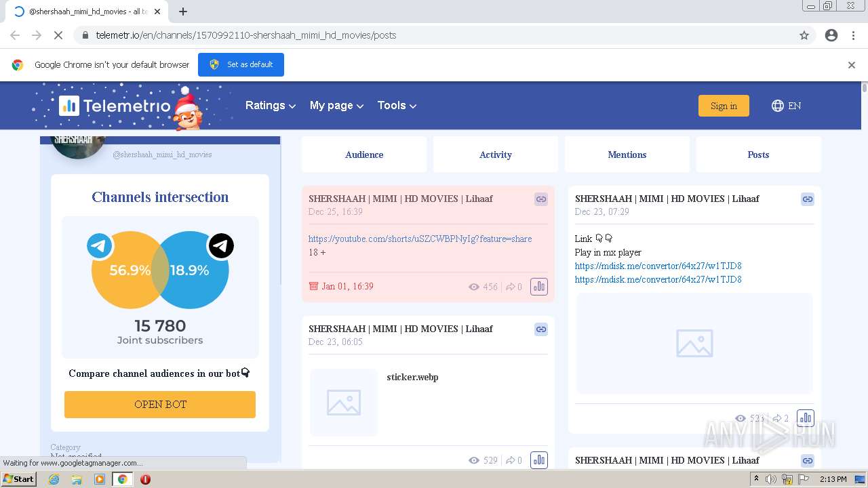The image size is (868, 488).
Task: Click the Sign in button
Action: click(724, 106)
